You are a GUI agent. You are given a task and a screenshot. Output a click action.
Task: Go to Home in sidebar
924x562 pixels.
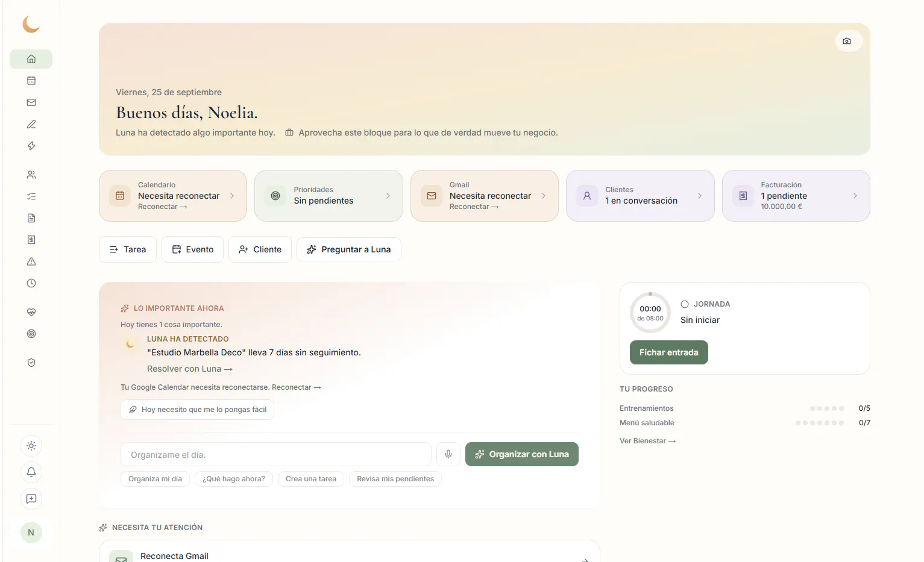pos(31,59)
